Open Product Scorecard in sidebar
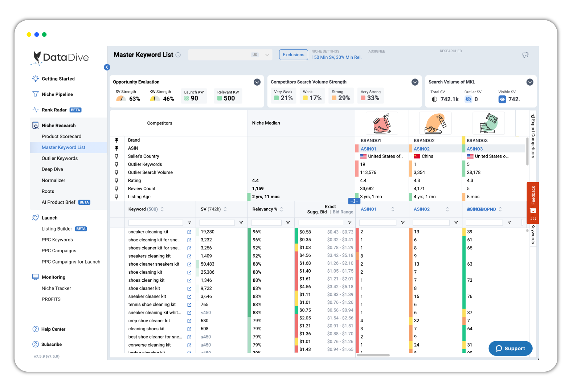Viewport: 573px width, 392px height. 61,136
